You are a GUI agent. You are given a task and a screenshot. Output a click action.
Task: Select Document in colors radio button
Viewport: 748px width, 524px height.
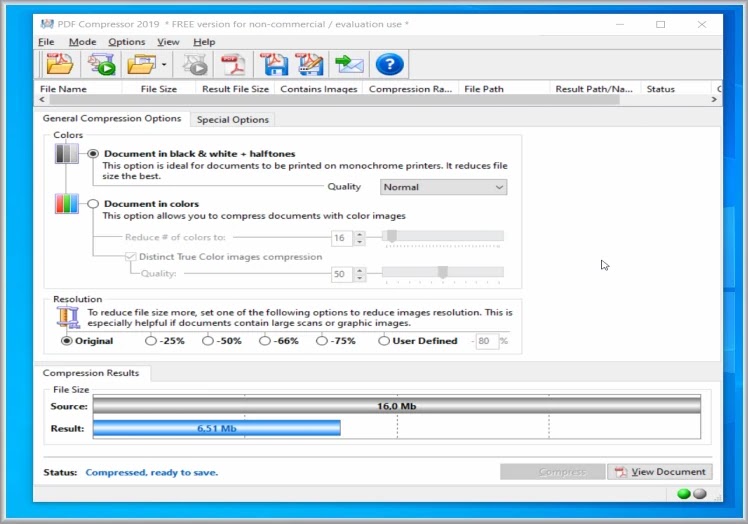[93, 204]
